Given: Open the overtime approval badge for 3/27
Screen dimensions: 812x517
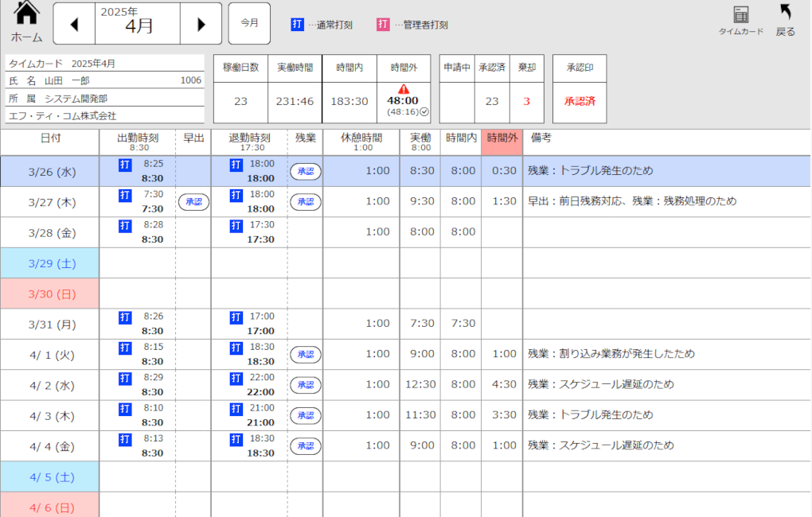Looking at the screenshot, I should (306, 202).
